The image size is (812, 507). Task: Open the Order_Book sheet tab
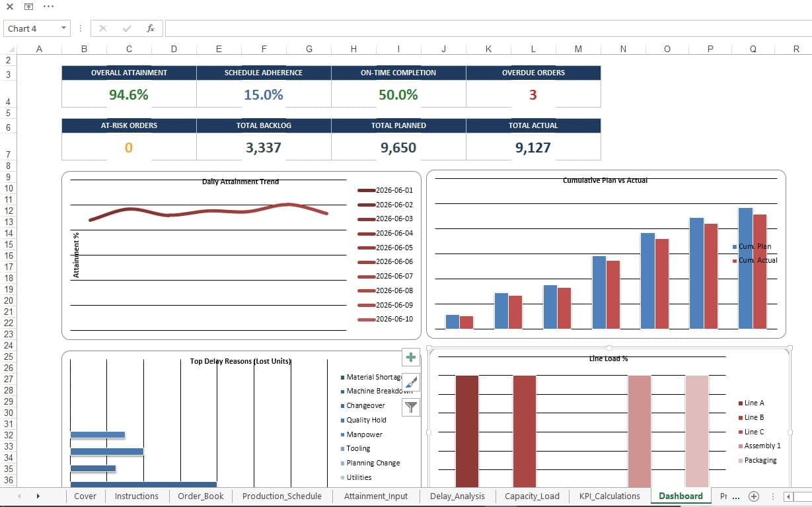201,496
